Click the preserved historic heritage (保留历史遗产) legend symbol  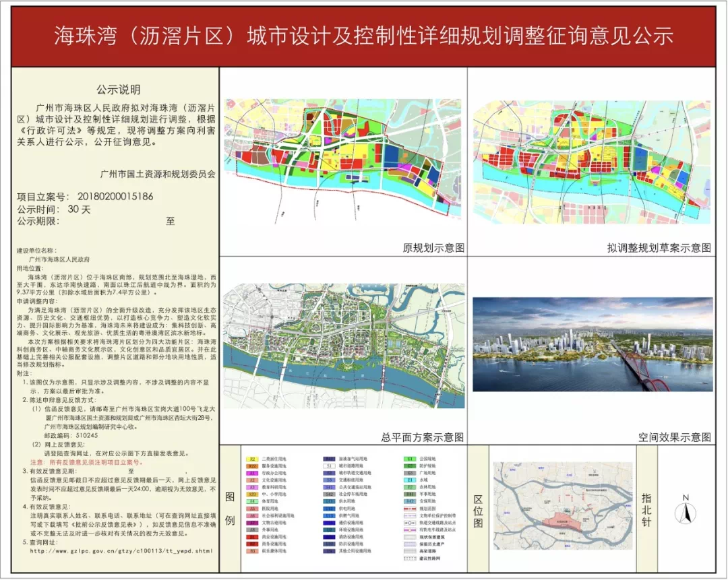(409, 544)
